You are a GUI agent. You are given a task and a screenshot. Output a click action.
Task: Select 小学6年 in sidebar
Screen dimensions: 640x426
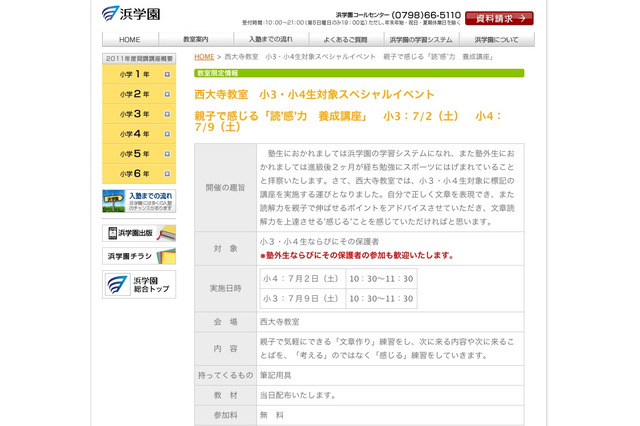point(139,174)
